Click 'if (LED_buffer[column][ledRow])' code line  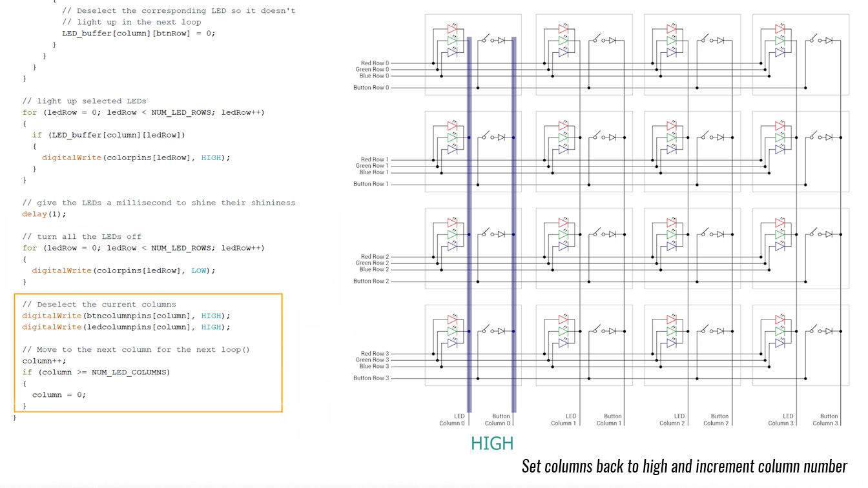pos(108,135)
